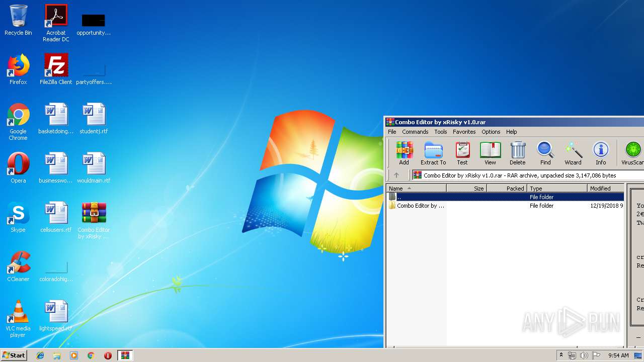644x362 pixels.
Task: Select the basketdoing document on desktop
Action: [56, 119]
